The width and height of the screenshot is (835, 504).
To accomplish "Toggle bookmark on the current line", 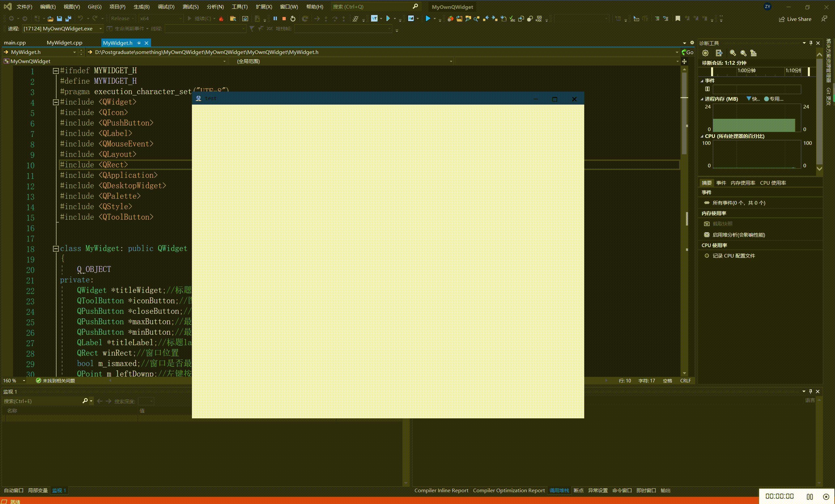I will pos(677,19).
